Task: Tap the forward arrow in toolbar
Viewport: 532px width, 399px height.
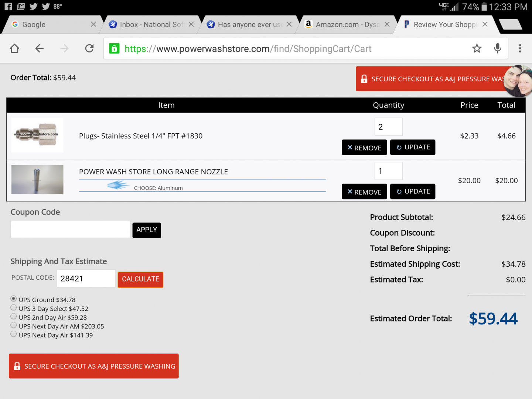Action: [x=64, y=48]
